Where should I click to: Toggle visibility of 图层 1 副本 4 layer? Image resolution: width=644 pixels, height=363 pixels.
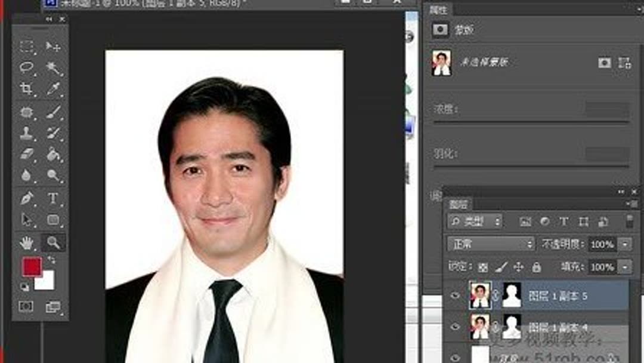456,327
